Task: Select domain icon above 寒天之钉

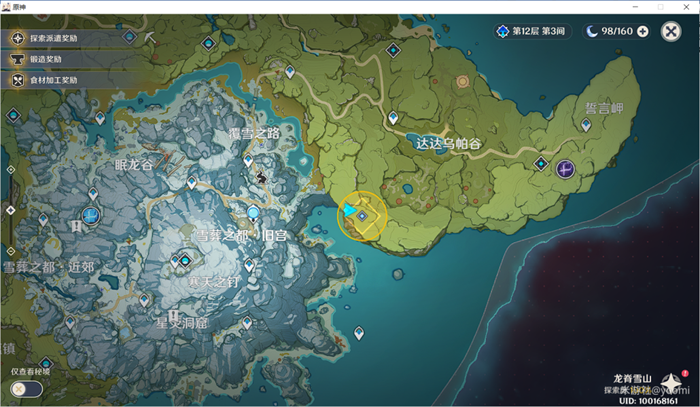Action: tap(185, 260)
